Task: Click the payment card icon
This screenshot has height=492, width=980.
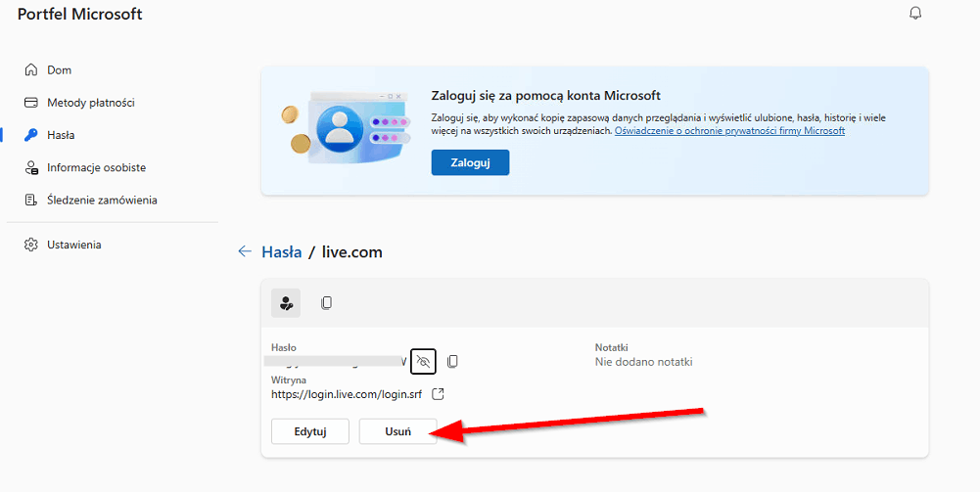Action: click(x=30, y=103)
